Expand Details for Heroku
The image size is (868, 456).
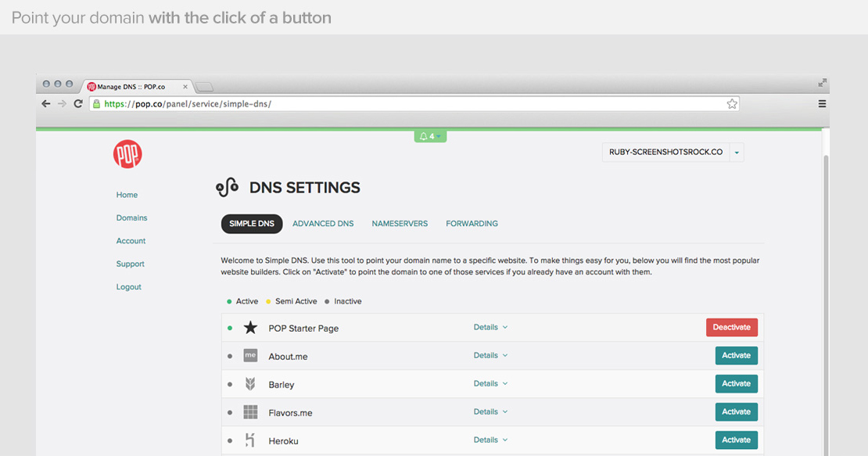click(x=490, y=440)
